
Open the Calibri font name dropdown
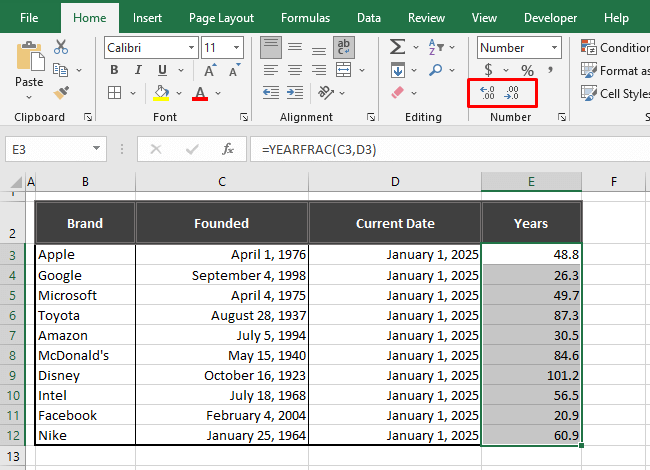(191, 47)
